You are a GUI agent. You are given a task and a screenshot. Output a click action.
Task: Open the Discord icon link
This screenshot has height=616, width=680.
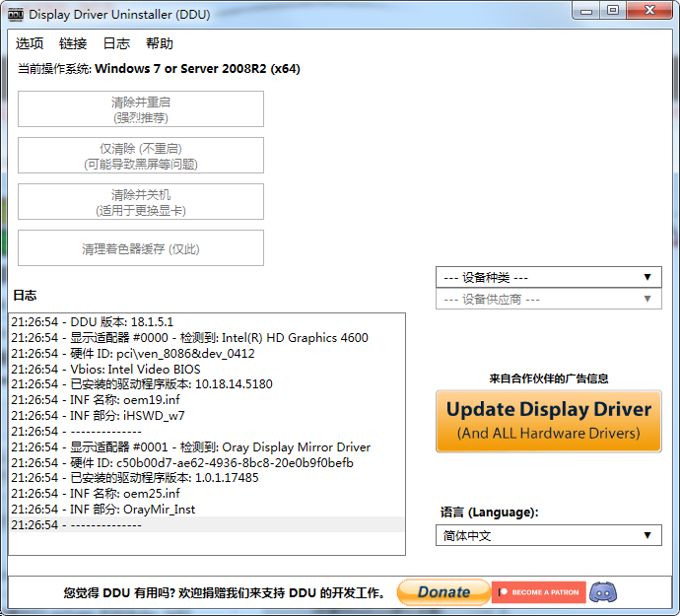tap(603, 592)
